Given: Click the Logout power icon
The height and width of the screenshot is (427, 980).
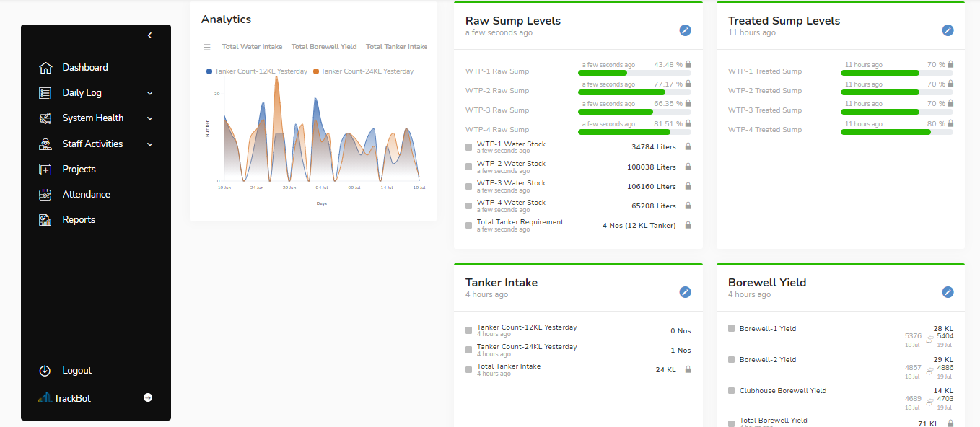Looking at the screenshot, I should tap(45, 371).
